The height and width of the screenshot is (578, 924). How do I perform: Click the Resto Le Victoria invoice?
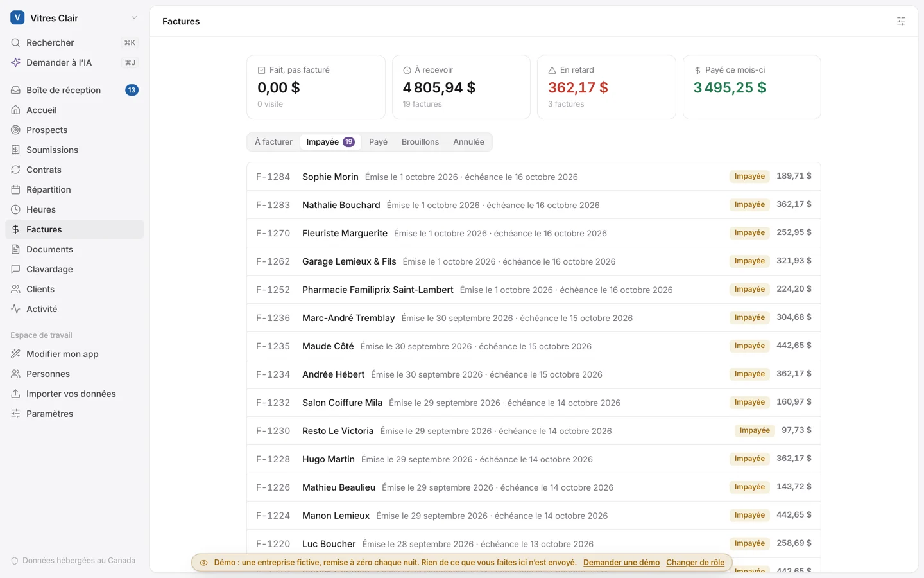pyautogui.click(x=534, y=431)
